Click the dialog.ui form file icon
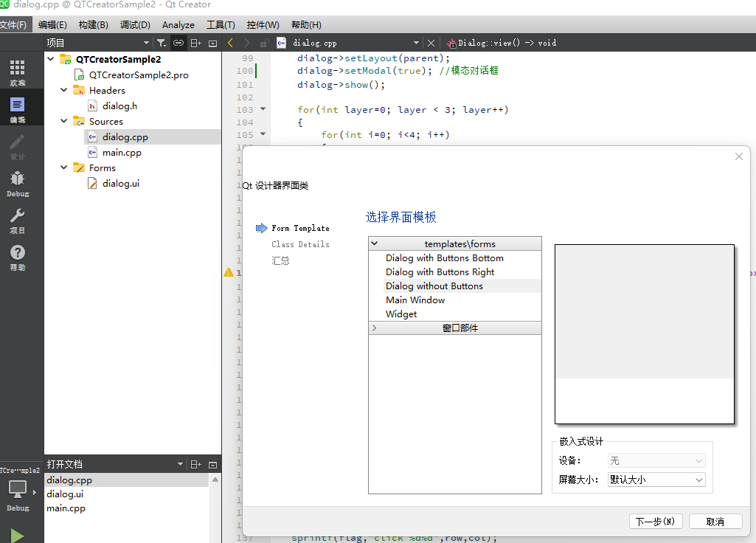 coord(92,183)
